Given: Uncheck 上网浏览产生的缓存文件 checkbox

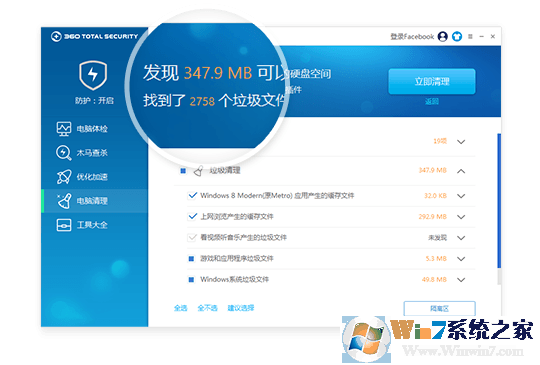Looking at the screenshot, I should (x=193, y=216).
